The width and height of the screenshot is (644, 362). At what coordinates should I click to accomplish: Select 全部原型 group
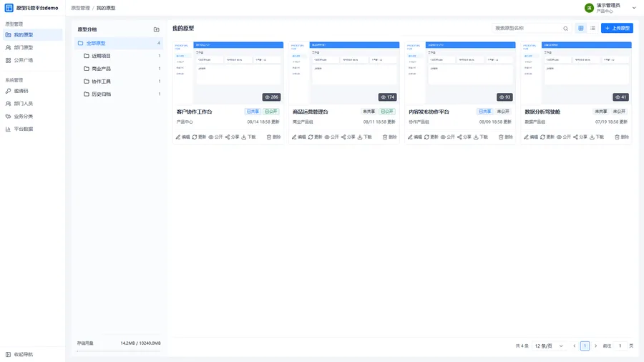(119, 43)
